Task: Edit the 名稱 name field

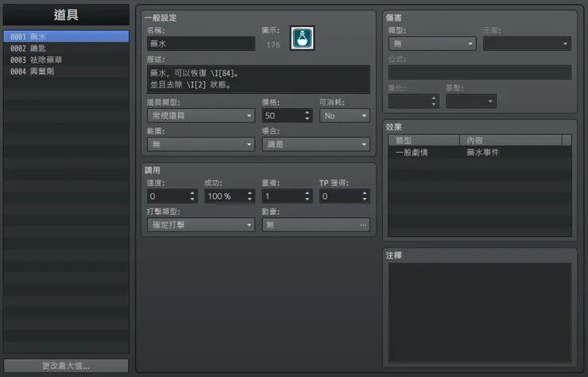Action: [x=201, y=44]
